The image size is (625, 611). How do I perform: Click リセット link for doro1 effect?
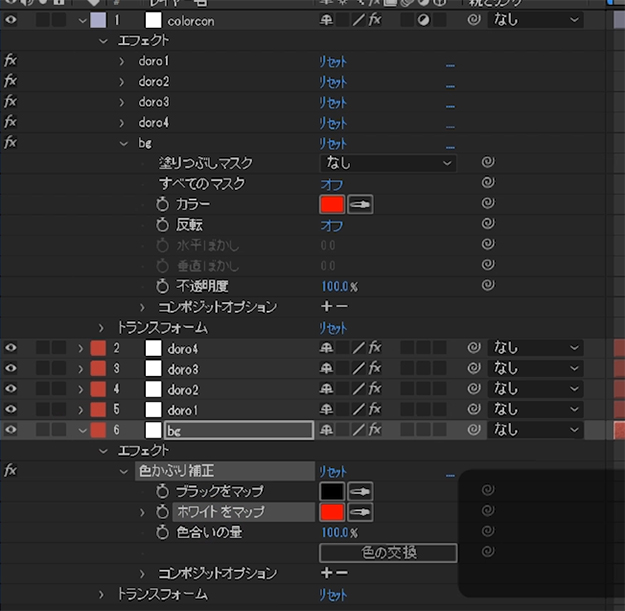[x=331, y=61]
